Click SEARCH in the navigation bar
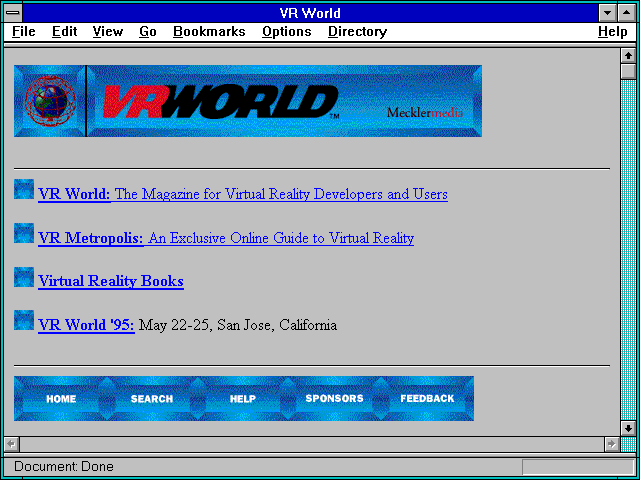Viewport: 640px width, 480px height. point(152,399)
